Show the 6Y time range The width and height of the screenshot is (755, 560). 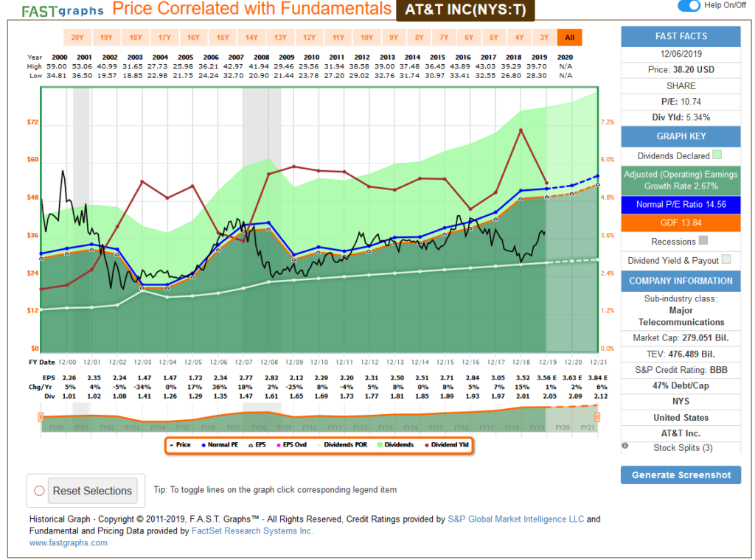tap(468, 38)
